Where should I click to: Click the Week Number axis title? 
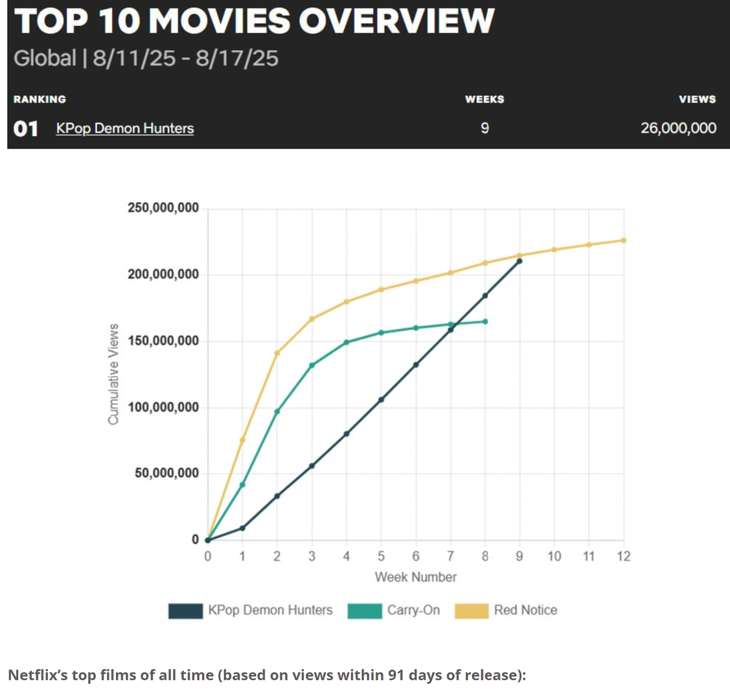pos(416,577)
